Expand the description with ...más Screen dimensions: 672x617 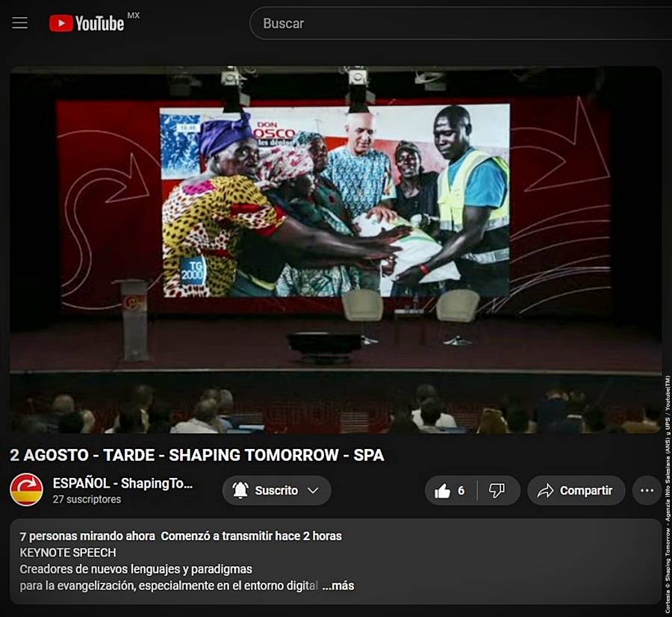pyautogui.click(x=338, y=586)
